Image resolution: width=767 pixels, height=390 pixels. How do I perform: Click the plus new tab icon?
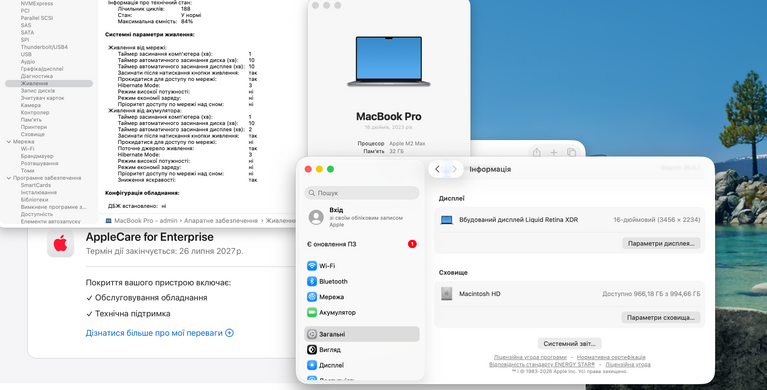(554, 153)
